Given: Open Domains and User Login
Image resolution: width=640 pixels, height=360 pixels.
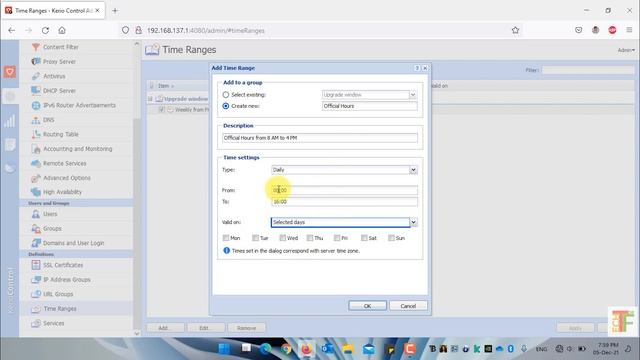Looking at the screenshot, I should 73,243.
